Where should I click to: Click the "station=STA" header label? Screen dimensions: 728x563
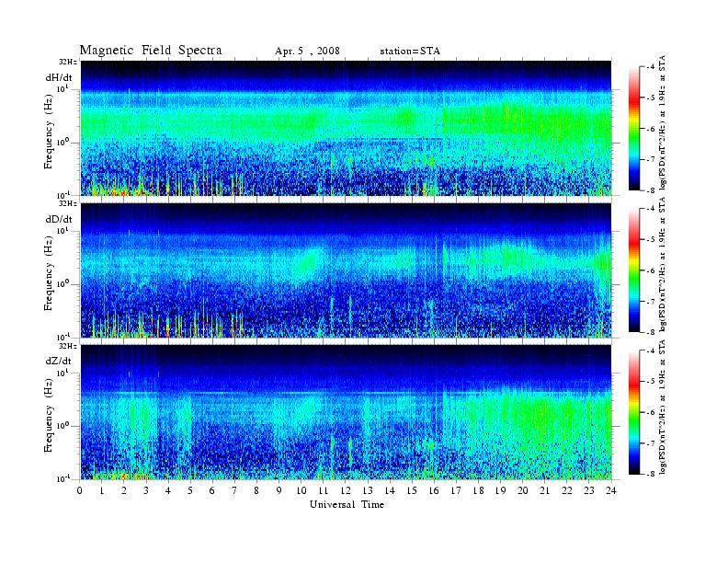coord(410,52)
